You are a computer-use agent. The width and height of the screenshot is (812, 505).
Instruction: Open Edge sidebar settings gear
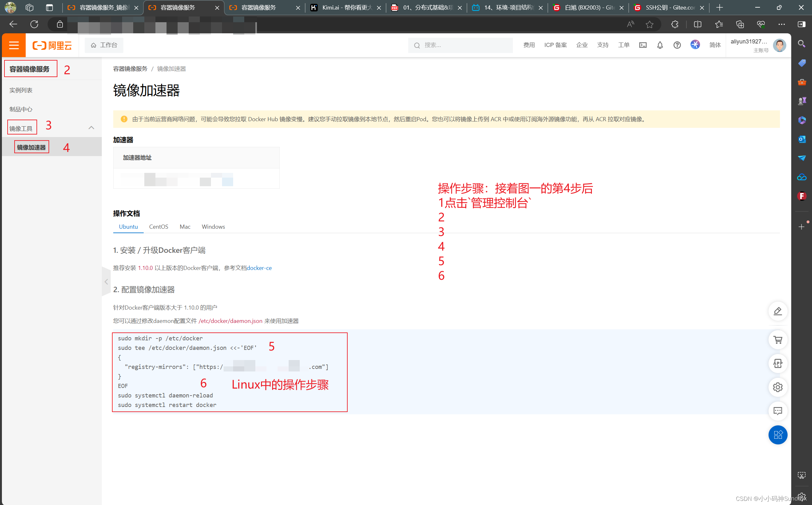[801, 497]
